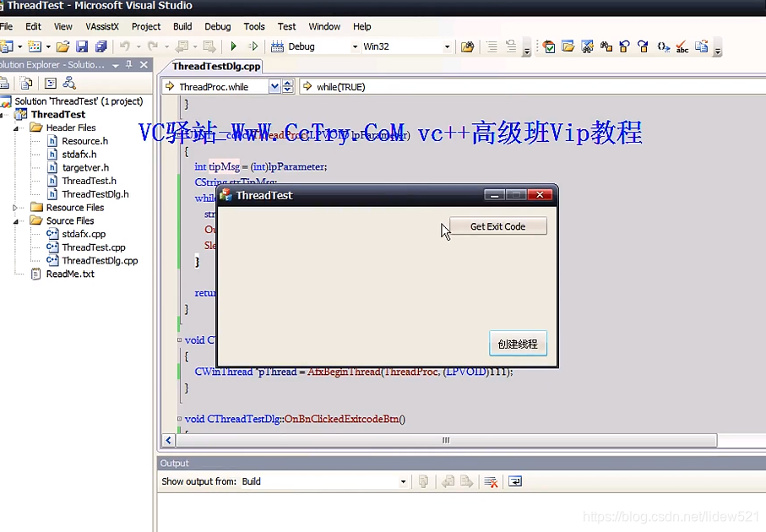Viewport: 766px width, 532px height.
Task: Click the Undo arrow icon
Action: click(125, 47)
